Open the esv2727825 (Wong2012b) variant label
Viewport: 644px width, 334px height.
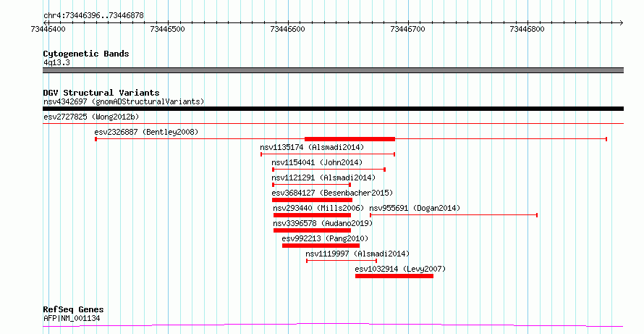point(91,117)
